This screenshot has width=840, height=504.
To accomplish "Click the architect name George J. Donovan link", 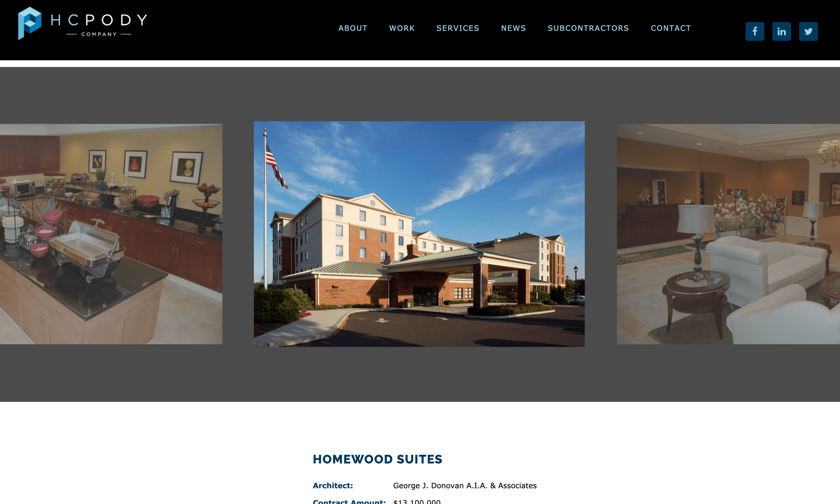I will click(x=466, y=485).
